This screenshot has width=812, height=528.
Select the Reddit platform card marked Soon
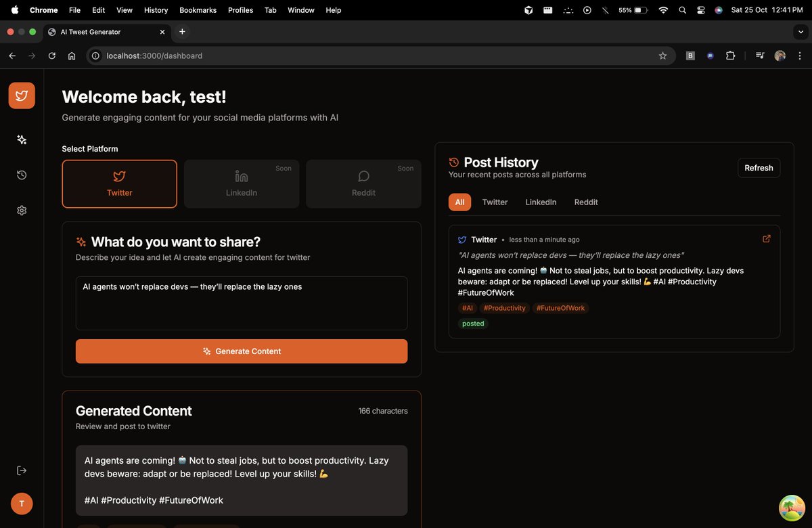[363, 183]
